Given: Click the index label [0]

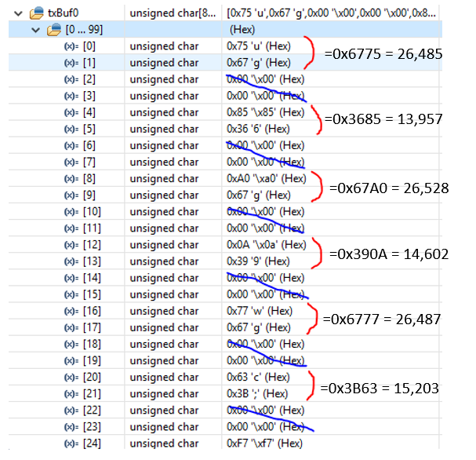Looking at the screenshot, I should (89, 46).
